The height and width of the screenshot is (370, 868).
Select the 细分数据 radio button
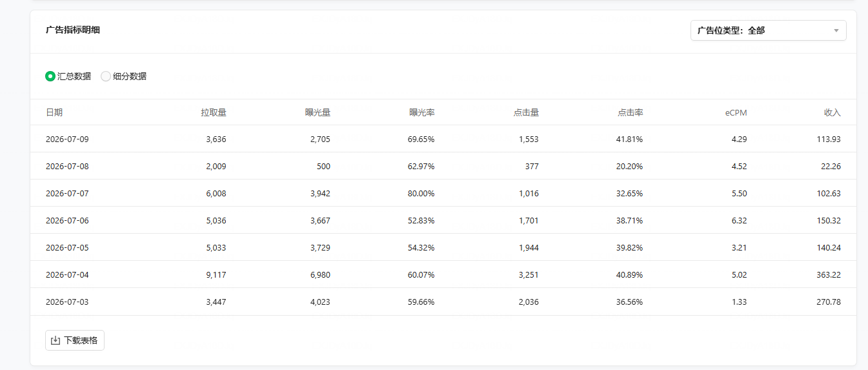point(106,76)
